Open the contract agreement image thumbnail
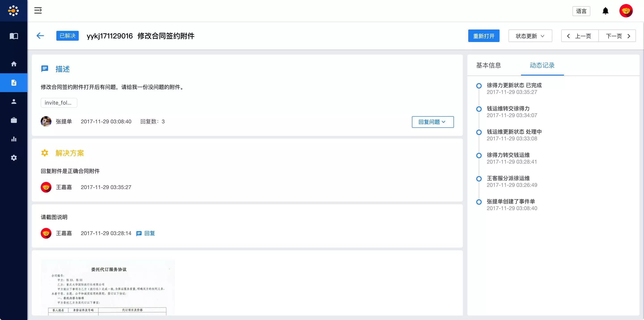 click(x=108, y=287)
